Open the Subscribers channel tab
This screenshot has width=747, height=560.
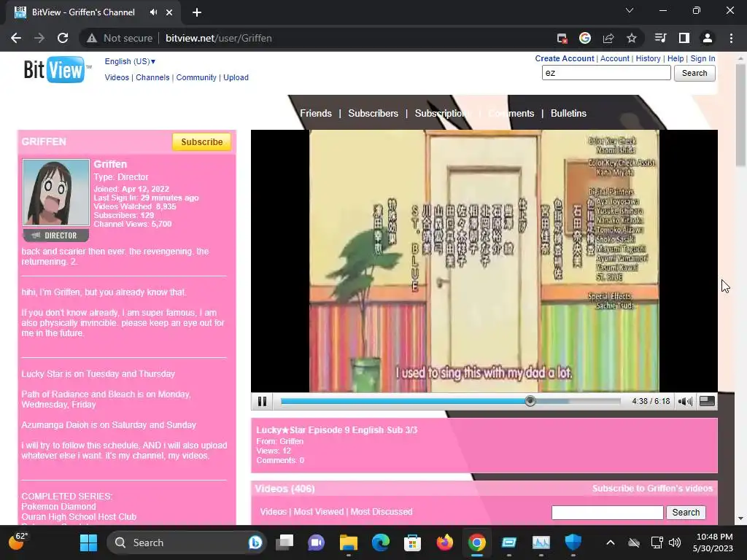[x=373, y=113]
